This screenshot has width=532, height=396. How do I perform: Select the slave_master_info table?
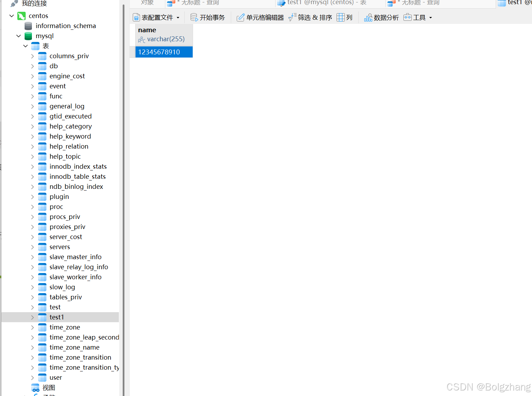tap(75, 257)
